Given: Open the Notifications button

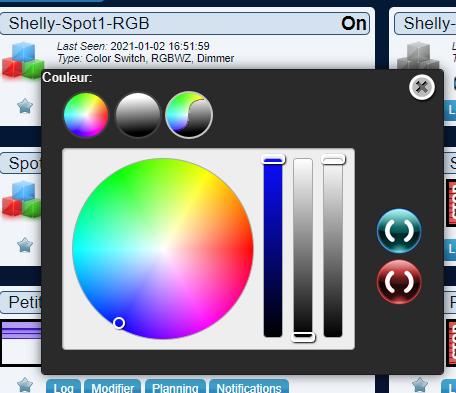Looking at the screenshot, I should (249, 387).
